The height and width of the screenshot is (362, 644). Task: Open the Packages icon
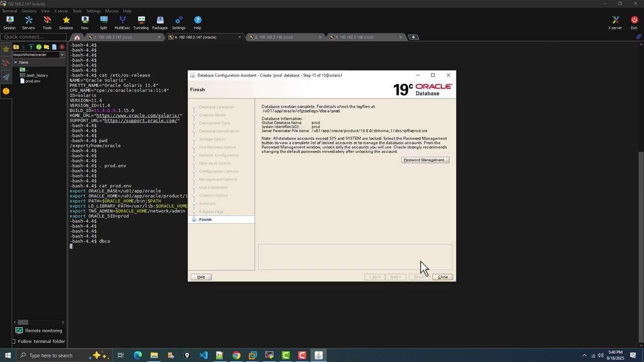pos(160,23)
